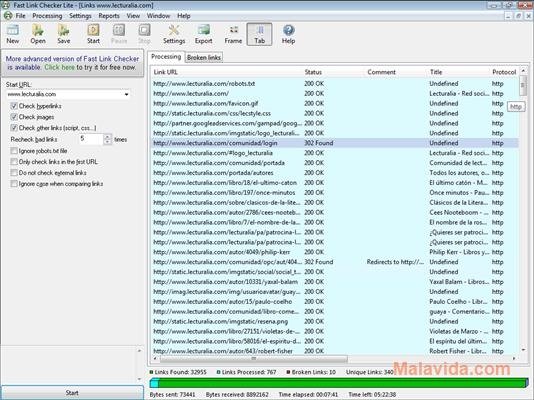Image resolution: width=534 pixels, height=400 pixels.
Task: Open Settings from the toolbar
Action: (174, 34)
